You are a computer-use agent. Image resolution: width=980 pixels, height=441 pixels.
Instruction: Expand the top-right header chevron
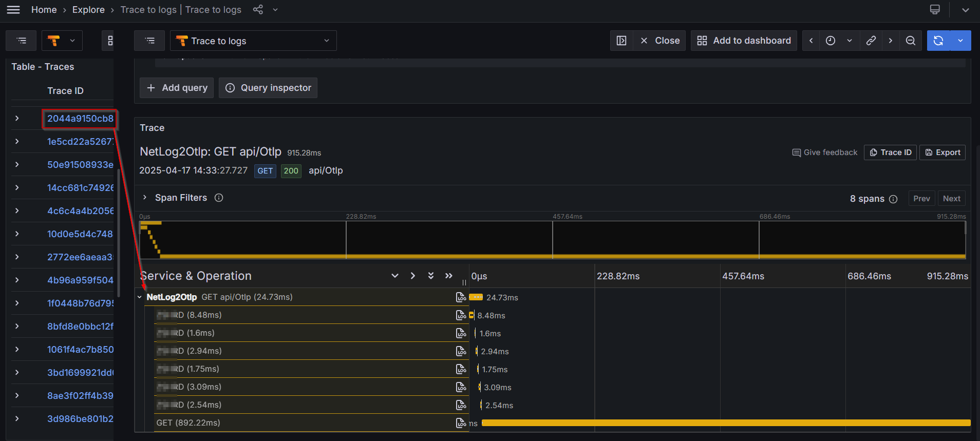pos(966,10)
